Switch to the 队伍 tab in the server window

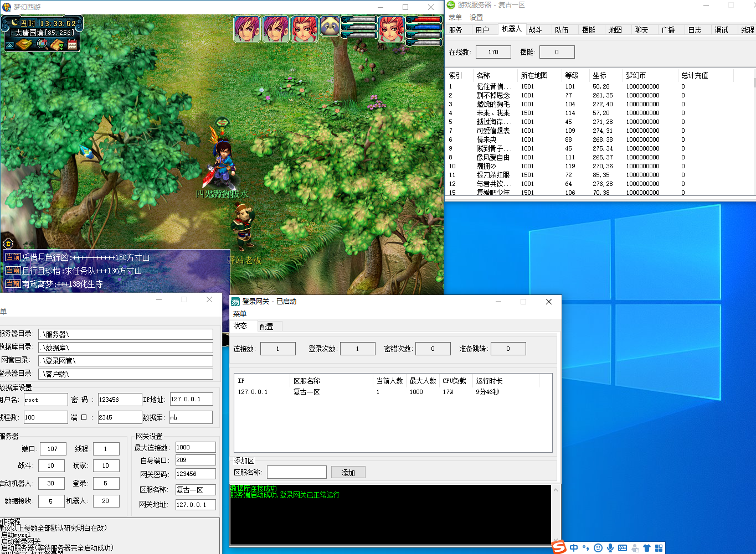[562, 30]
